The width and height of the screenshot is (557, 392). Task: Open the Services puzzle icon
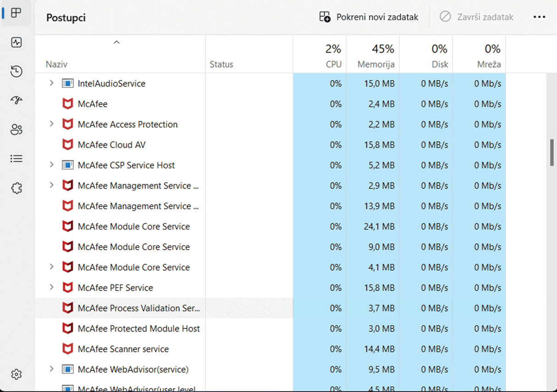(17, 188)
